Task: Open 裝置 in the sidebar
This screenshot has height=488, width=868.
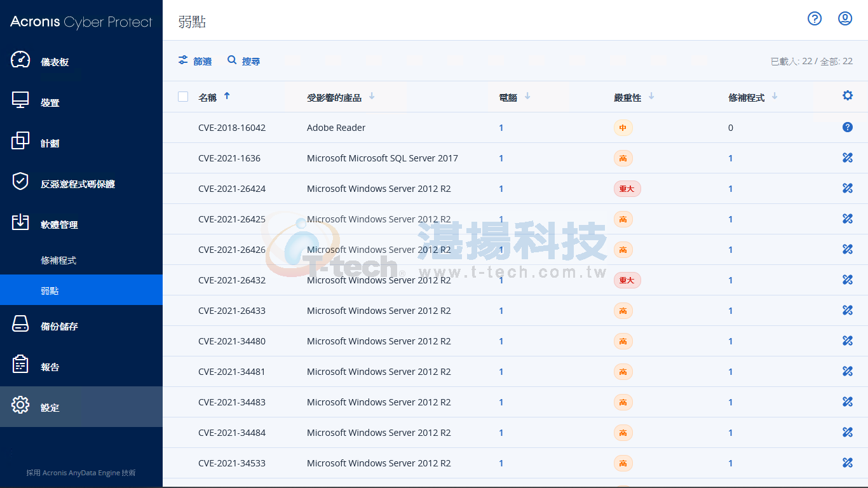Action: click(x=81, y=102)
